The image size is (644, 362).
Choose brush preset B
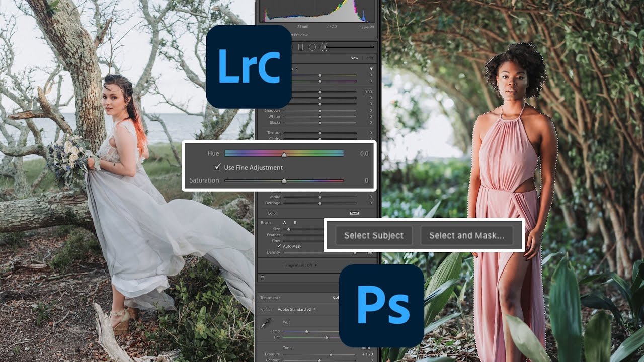pos(295,222)
